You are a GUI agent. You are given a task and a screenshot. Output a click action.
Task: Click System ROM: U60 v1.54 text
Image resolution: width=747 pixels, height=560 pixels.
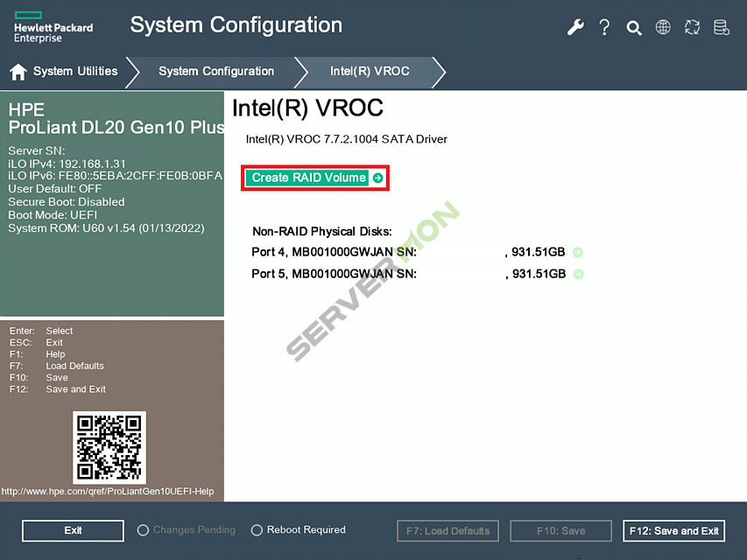click(x=106, y=228)
